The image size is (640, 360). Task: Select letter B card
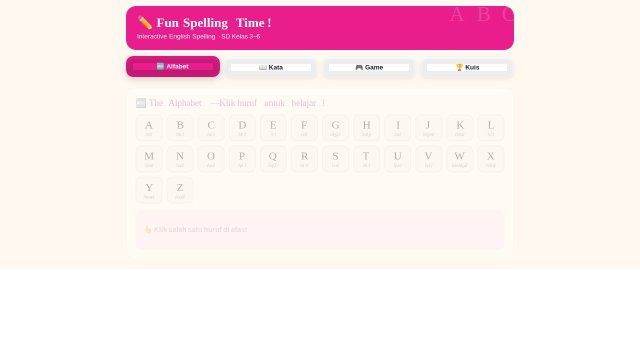180,128
